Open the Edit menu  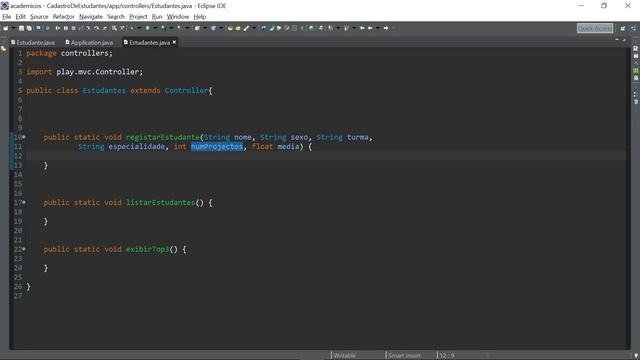pyautogui.click(x=20, y=17)
